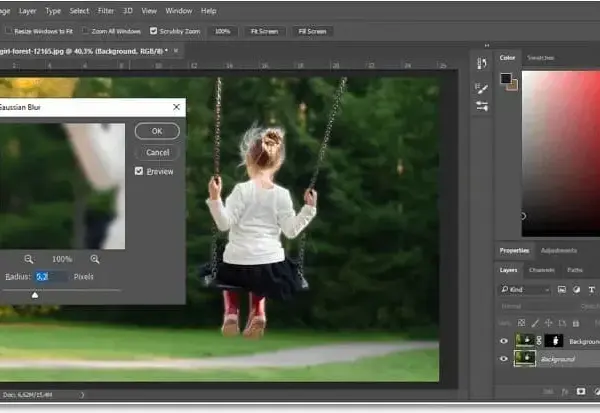600x413 pixels.
Task: Collapse panels double-arrow icon
Action: (487, 45)
